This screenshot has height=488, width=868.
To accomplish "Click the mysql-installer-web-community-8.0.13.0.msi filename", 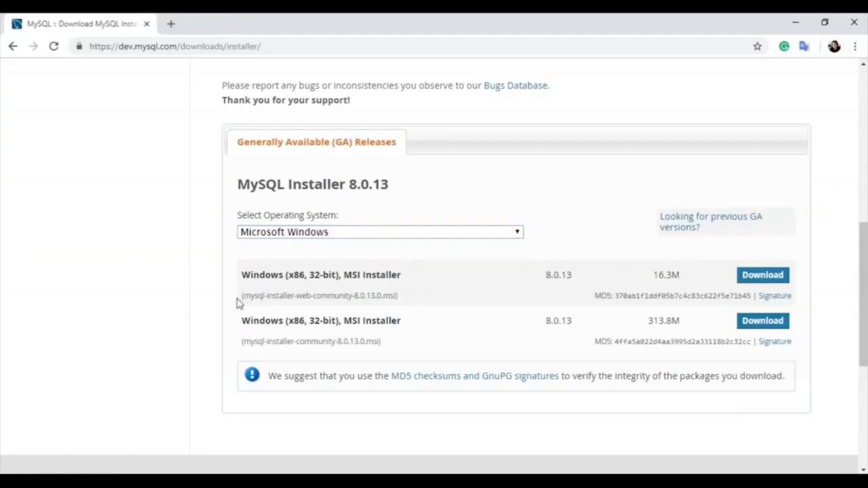I will pos(319,296).
